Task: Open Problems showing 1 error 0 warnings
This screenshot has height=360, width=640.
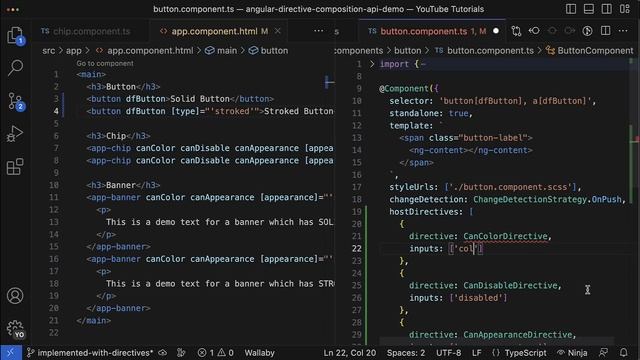Action: (x=216, y=353)
